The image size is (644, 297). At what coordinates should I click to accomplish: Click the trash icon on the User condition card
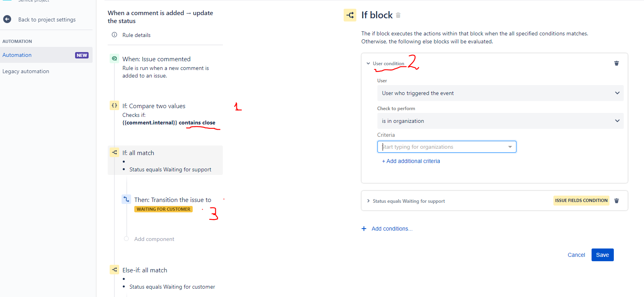[617, 63]
